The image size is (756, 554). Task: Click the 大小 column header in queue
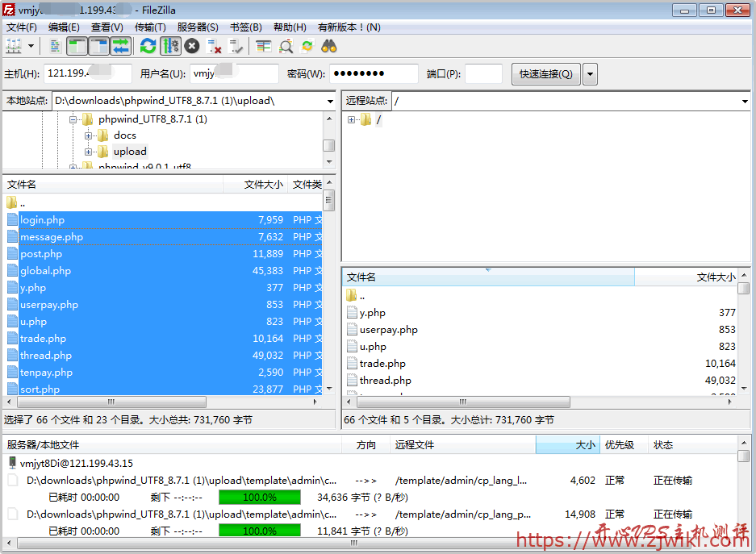[x=566, y=445]
